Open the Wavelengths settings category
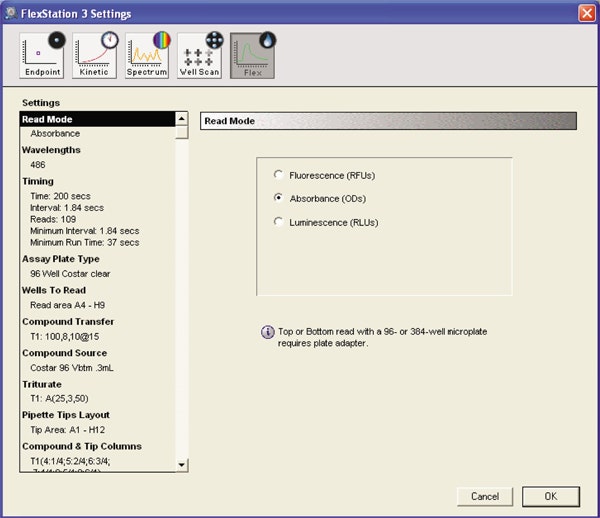Viewport: 600px width, 518px height. pos(51,150)
